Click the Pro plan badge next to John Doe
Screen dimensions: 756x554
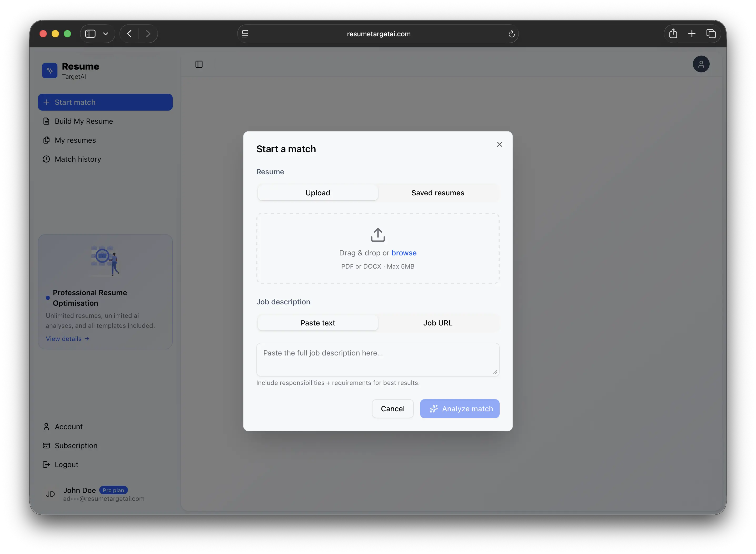click(113, 490)
